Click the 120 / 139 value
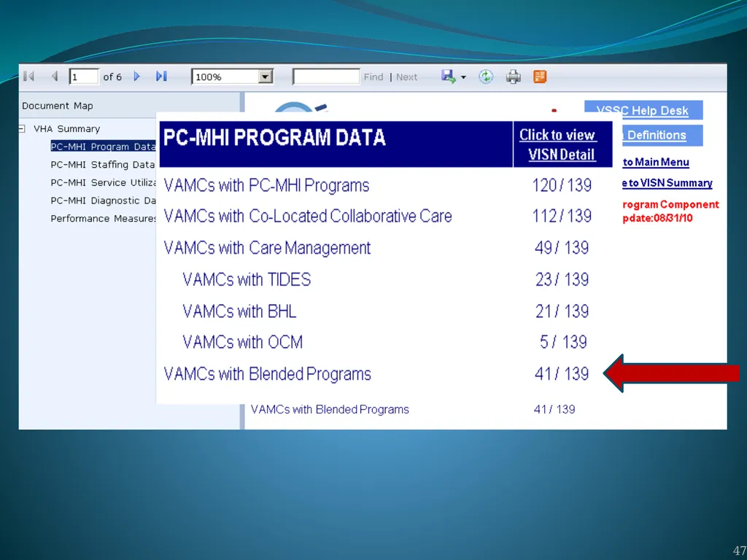Image resolution: width=747 pixels, height=560 pixels. click(562, 185)
